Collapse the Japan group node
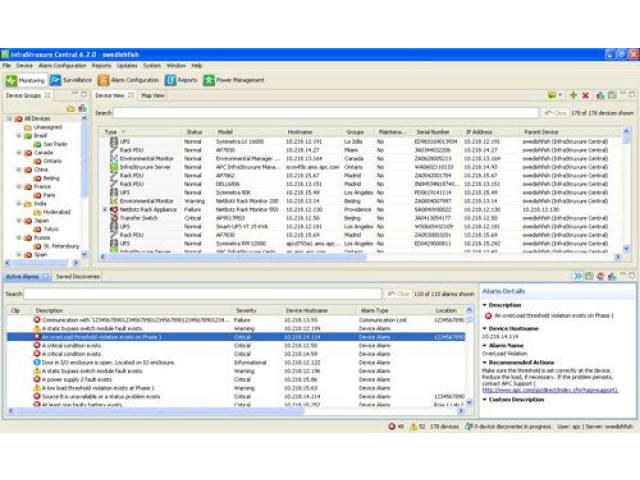The image size is (640, 480). tap(18, 220)
